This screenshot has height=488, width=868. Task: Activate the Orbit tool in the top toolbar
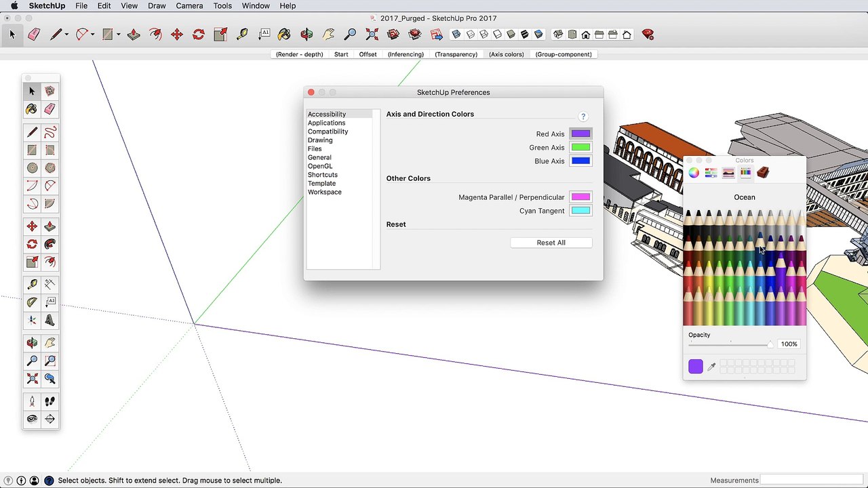coord(307,34)
